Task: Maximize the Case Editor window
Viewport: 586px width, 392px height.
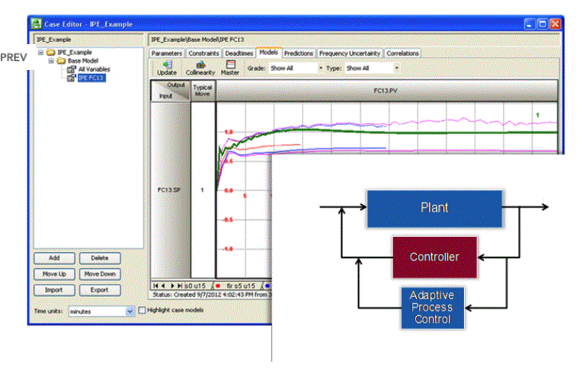Action: click(543, 24)
